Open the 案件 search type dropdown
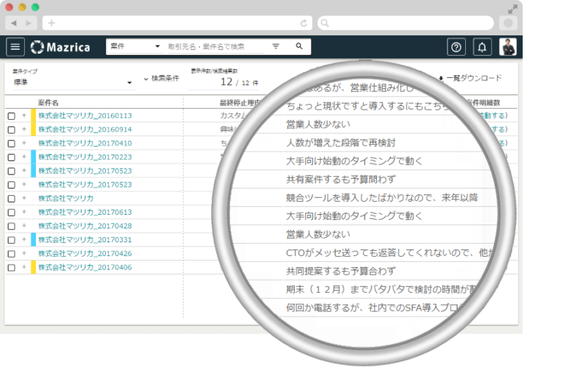The width and height of the screenshot is (588, 368). point(135,46)
